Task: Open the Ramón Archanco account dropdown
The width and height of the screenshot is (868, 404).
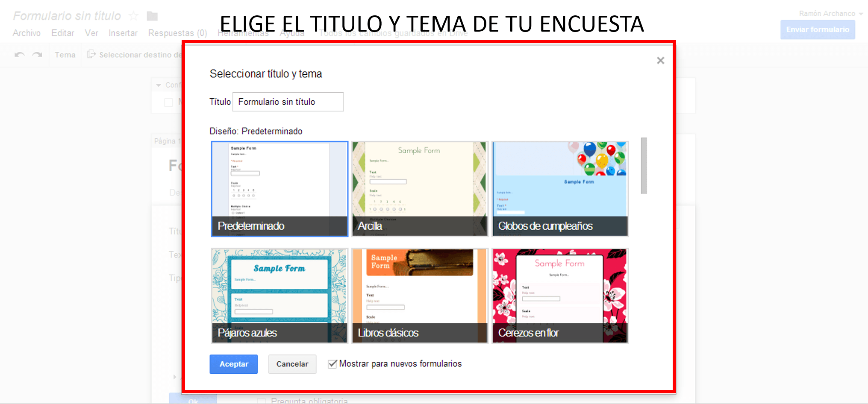Action: point(831,14)
